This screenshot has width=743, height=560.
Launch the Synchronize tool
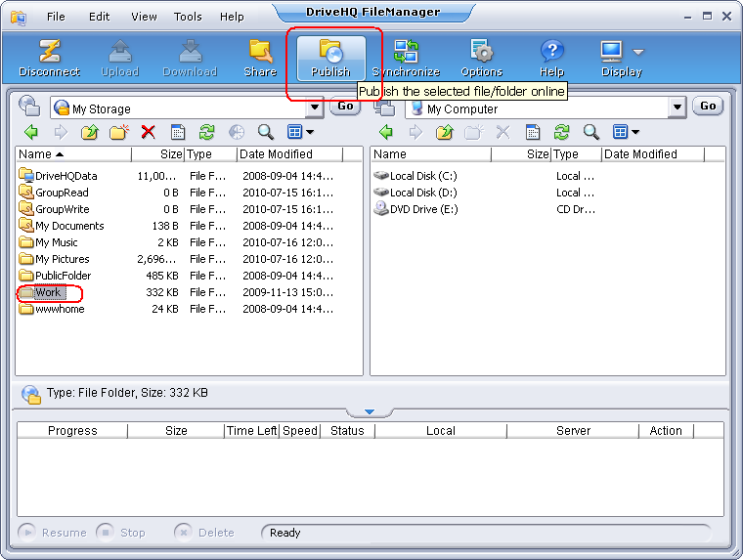coord(406,59)
